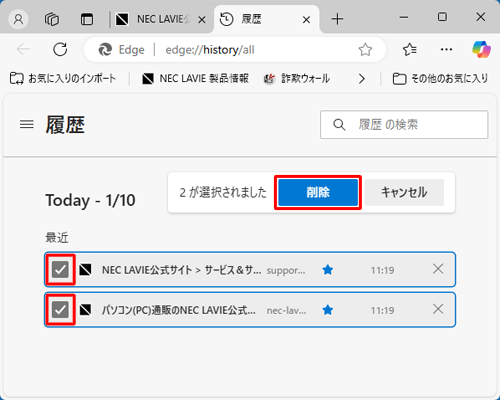Close the NEC LAVIE tab
Viewport: 500px width, 400px height.
[x=202, y=20]
